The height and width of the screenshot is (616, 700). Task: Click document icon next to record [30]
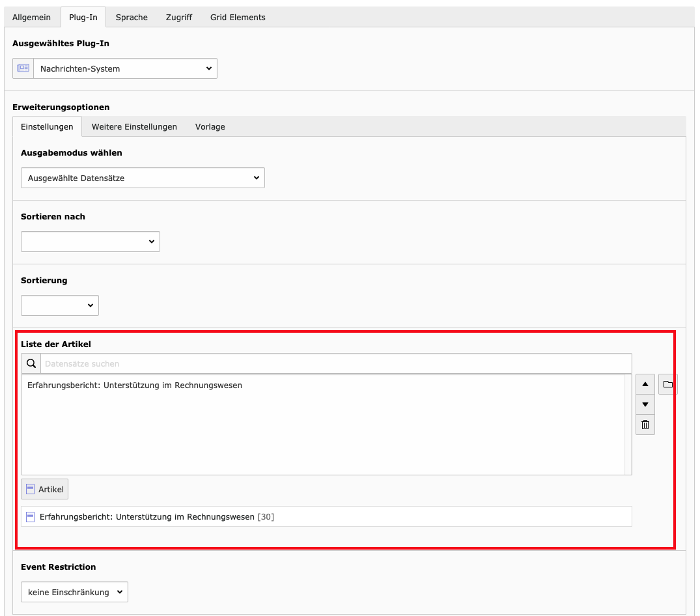click(30, 517)
